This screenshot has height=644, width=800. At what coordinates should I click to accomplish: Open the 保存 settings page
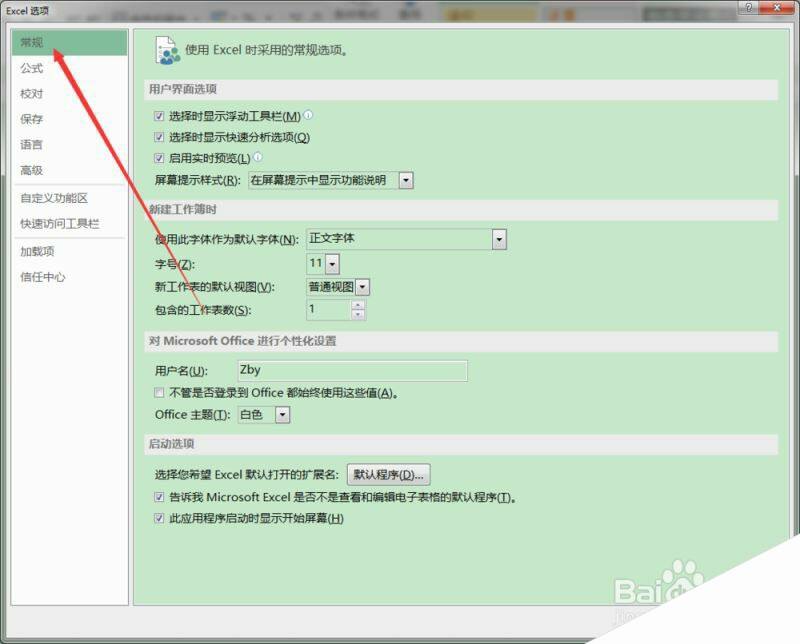[x=69, y=119]
